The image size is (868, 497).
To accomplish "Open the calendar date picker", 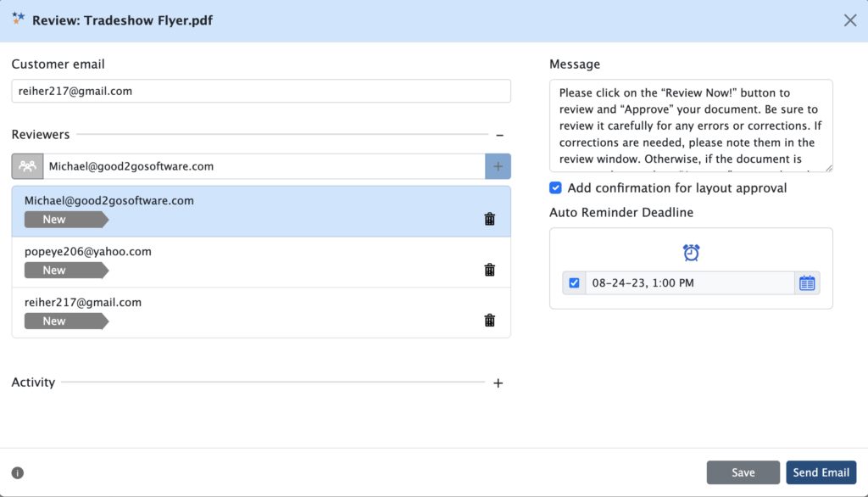I will click(806, 282).
